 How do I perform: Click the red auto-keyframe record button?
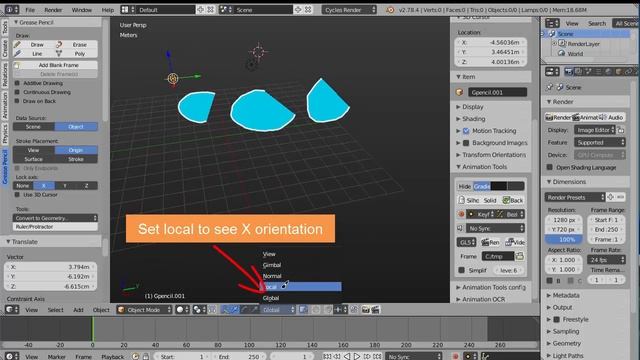click(x=456, y=356)
